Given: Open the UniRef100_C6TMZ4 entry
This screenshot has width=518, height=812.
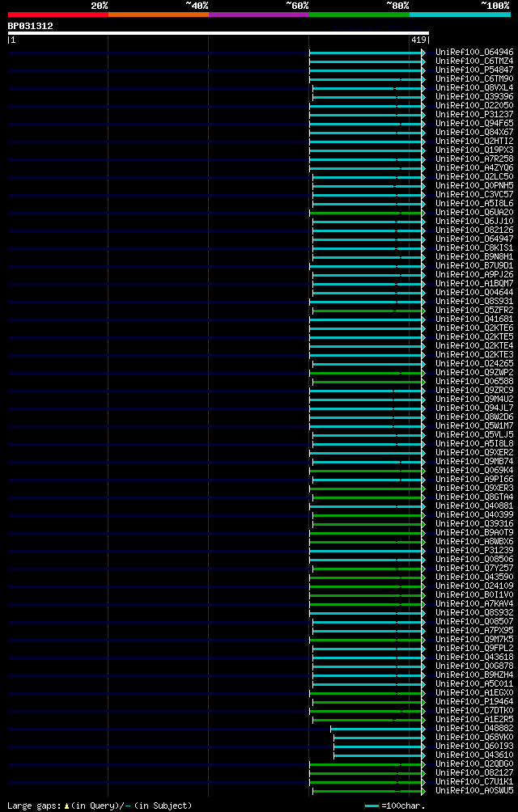Looking at the screenshot, I should pyautogui.click(x=474, y=61).
